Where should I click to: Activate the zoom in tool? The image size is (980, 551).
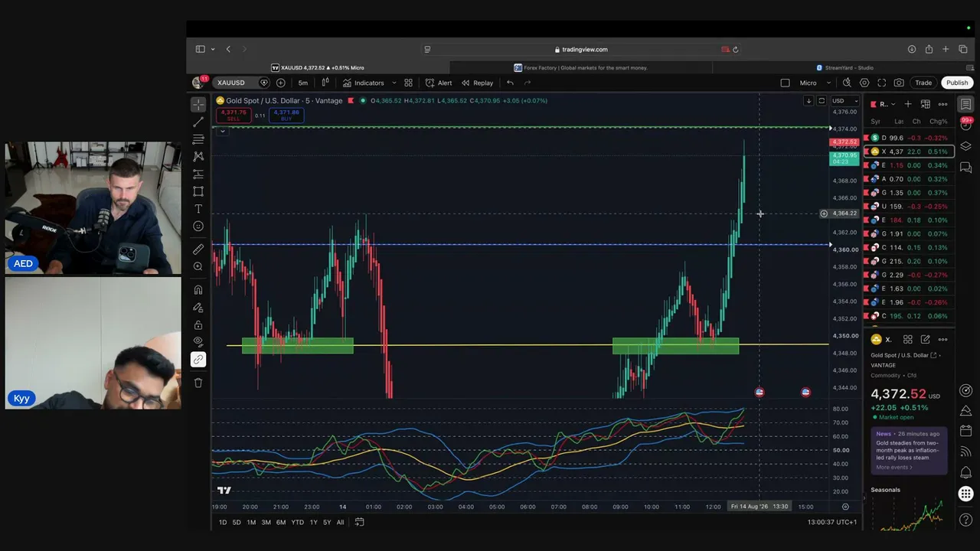198,266
